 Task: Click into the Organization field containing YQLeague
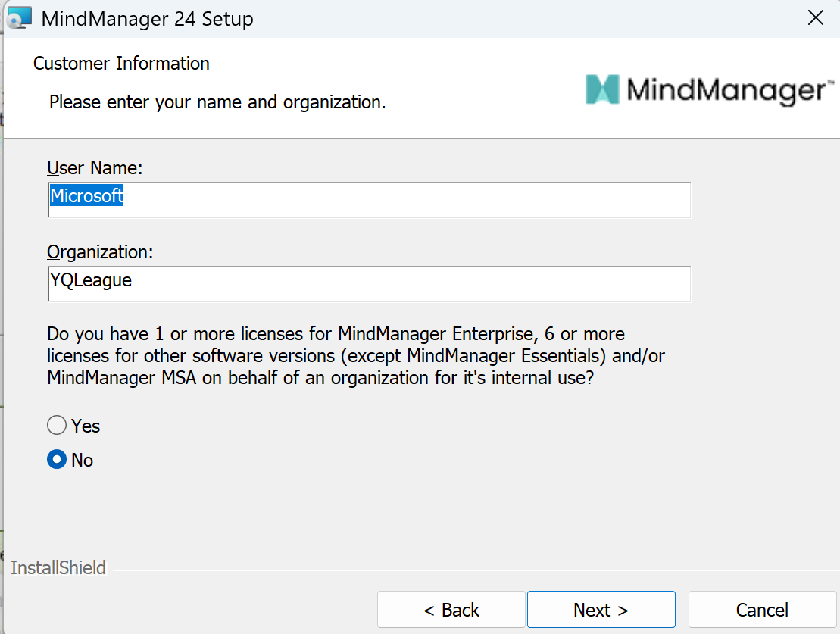(369, 283)
